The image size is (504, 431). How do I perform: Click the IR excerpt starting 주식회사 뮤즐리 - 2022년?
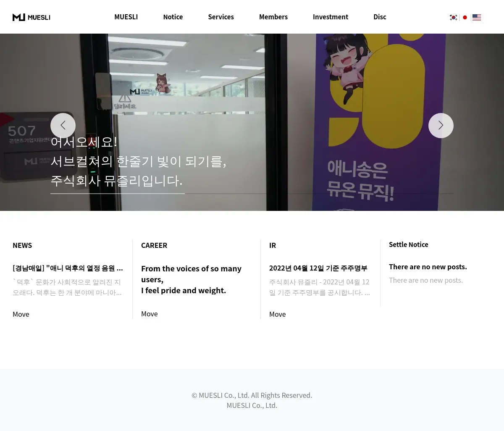(320, 287)
